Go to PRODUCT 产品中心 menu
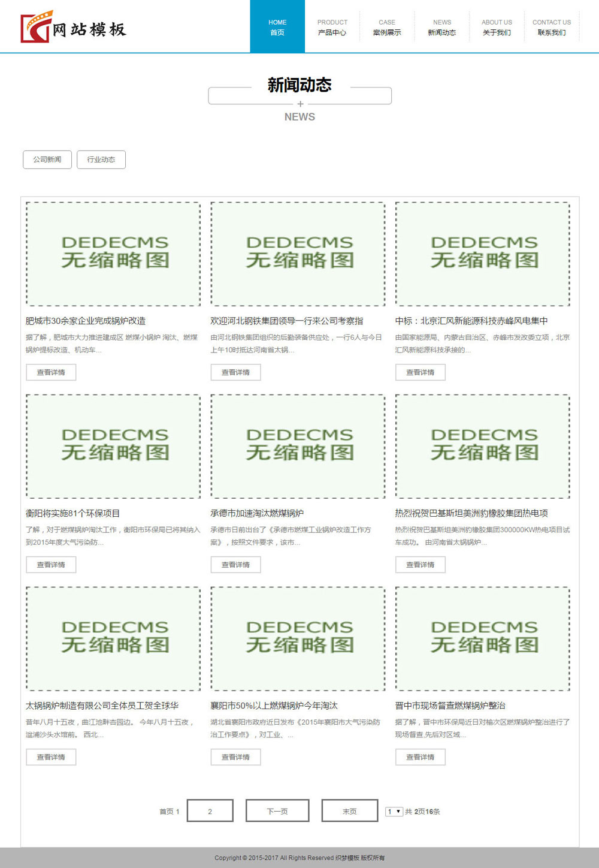Image resolution: width=599 pixels, height=868 pixels. point(332,27)
